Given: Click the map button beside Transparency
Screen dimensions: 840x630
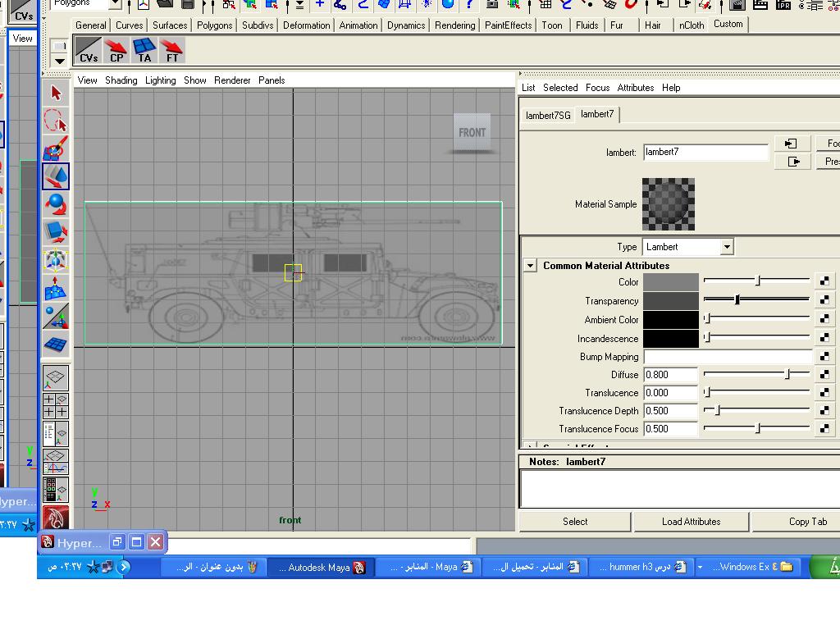Looking at the screenshot, I should (x=824, y=299).
